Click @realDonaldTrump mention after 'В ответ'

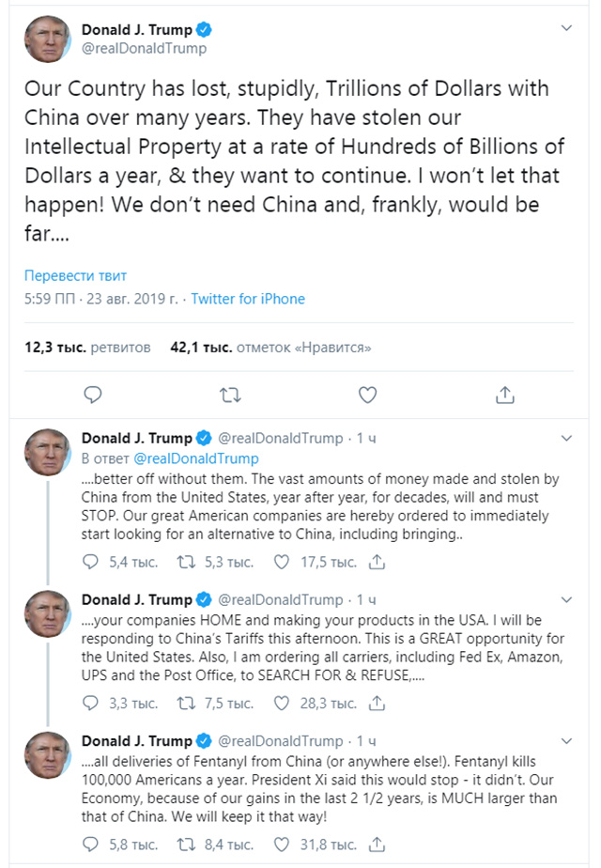(x=196, y=458)
